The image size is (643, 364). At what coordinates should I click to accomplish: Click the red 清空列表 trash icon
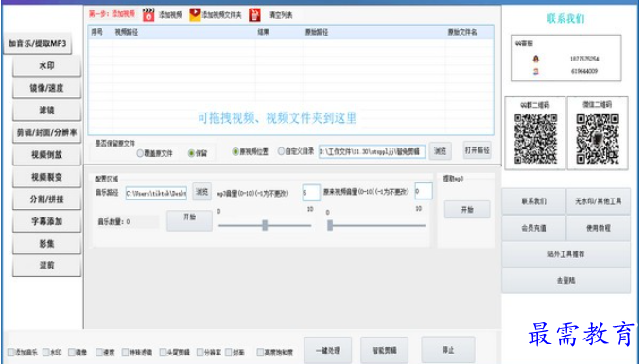click(254, 15)
